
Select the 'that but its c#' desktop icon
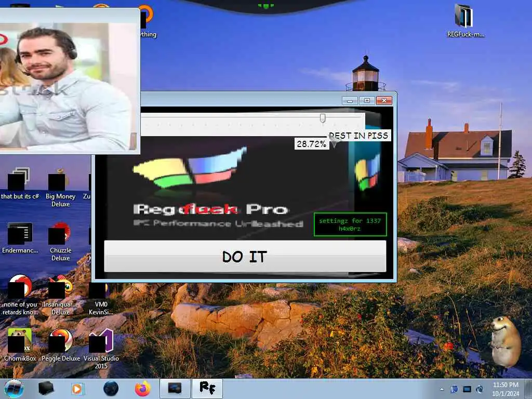pyautogui.click(x=20, y=183)
